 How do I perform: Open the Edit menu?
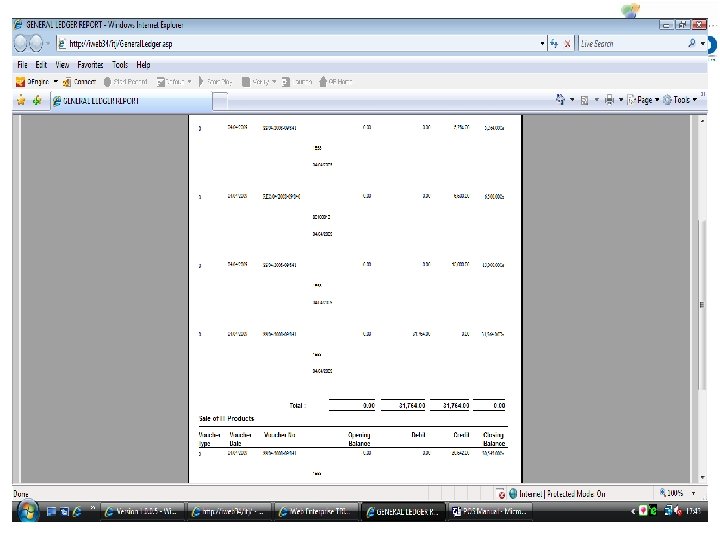tap(41, 65)
